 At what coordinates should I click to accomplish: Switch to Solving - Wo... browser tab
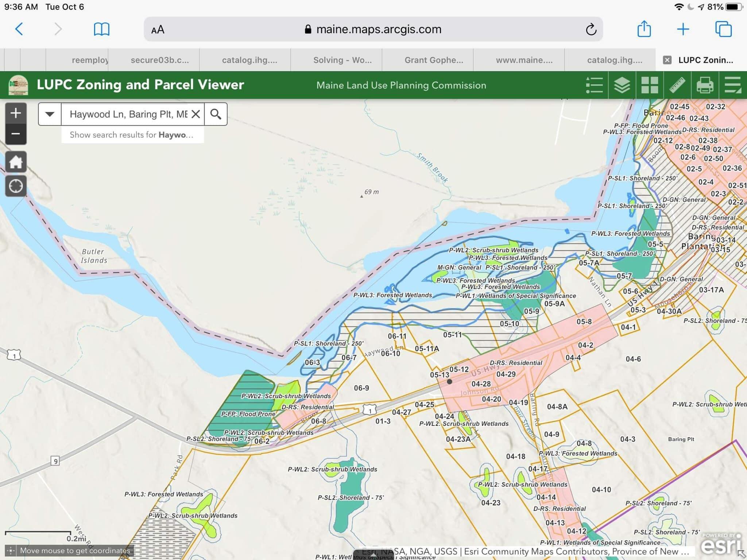click(x=342, y=60)
